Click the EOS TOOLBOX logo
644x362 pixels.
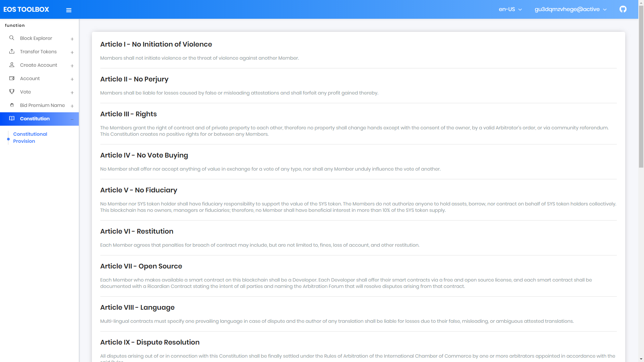coord(26,9)
